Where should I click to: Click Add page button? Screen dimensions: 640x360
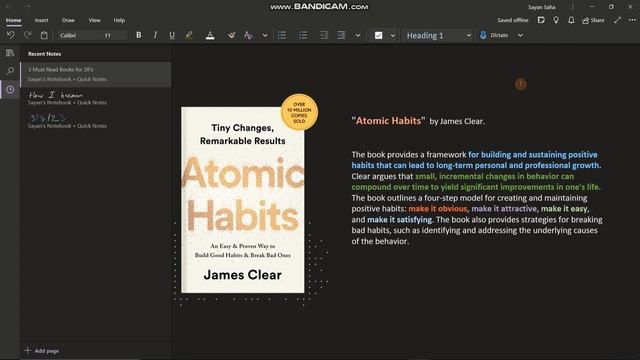click(x=42, y=351)
